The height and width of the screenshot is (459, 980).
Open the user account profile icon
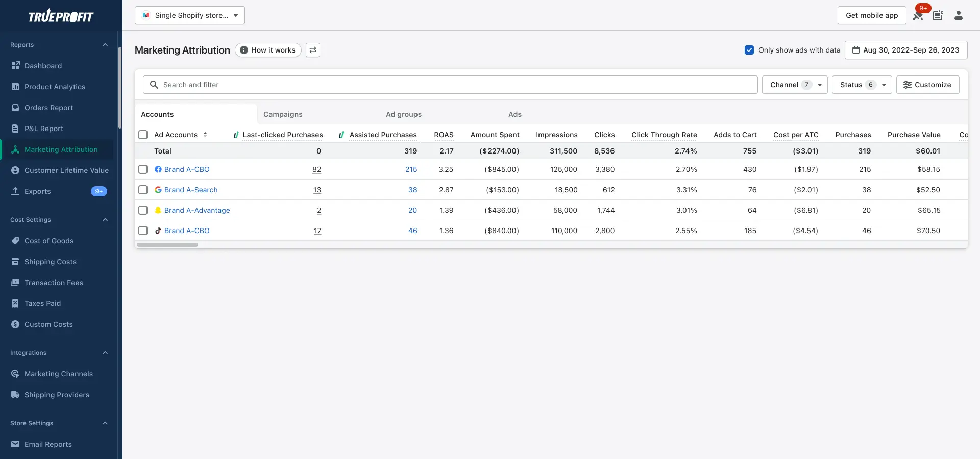959,15
